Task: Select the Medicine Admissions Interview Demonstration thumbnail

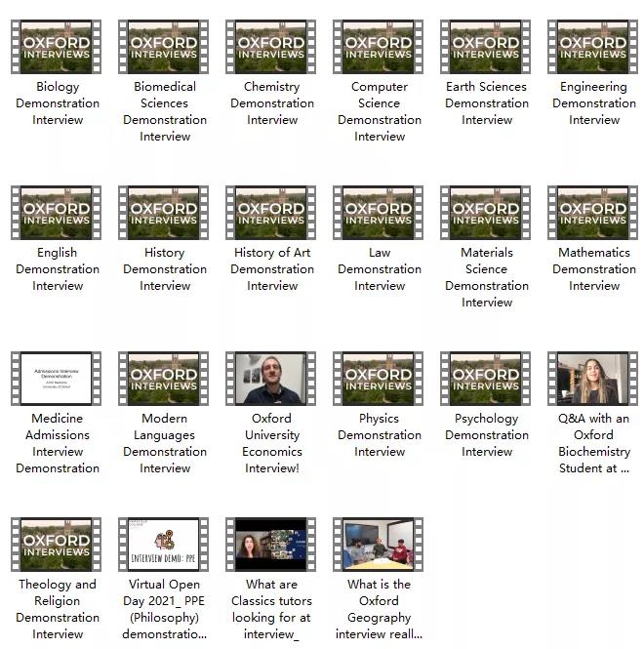Action: coord(56,379)
